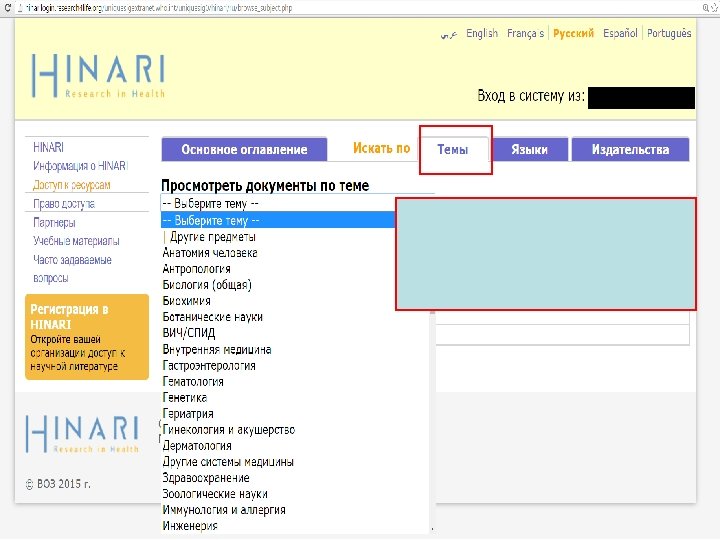Switch language to English
Image resolution: width=720 pixels, height=540 pixels.
tap(482, 34)
